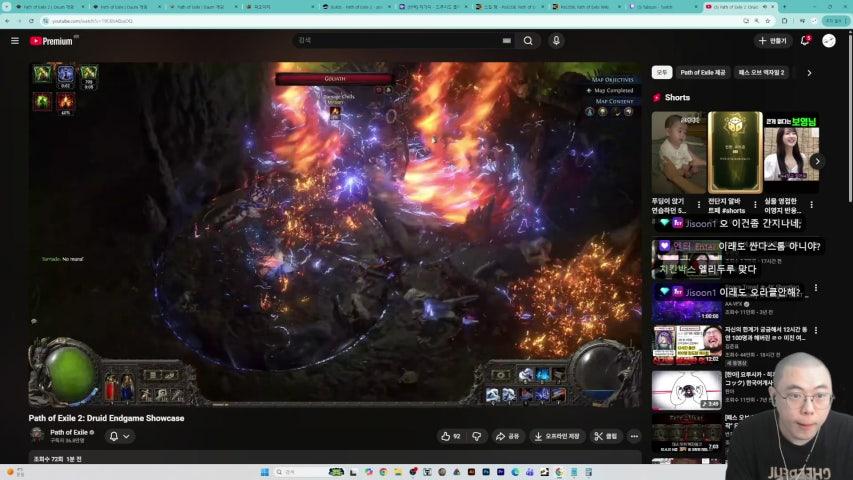Open the Photoshop icon in the taskbar
The width and height of the screenshot is (853, 480).
tap(486, 472)
